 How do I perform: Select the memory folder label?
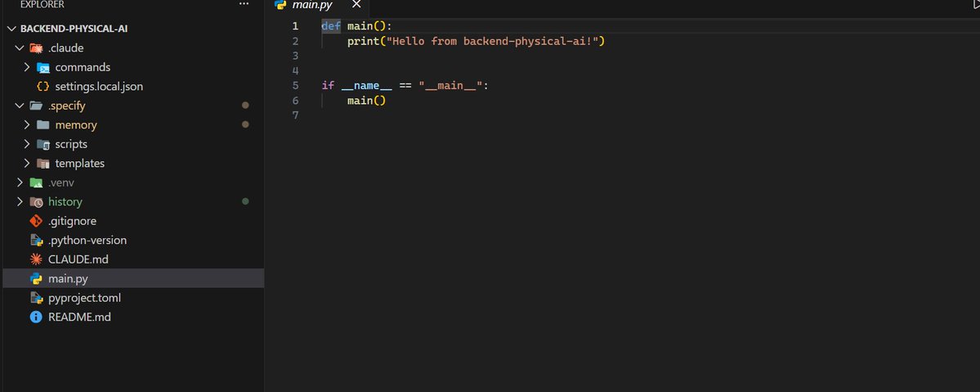pyautogui.click(x=76, y=125)
